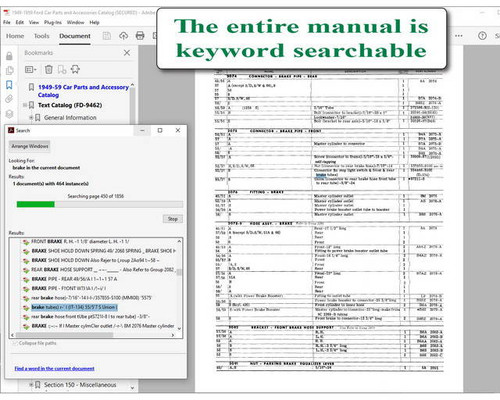Open the bookmark options list dropdown
Screen dimensions: 500x400
31,69
